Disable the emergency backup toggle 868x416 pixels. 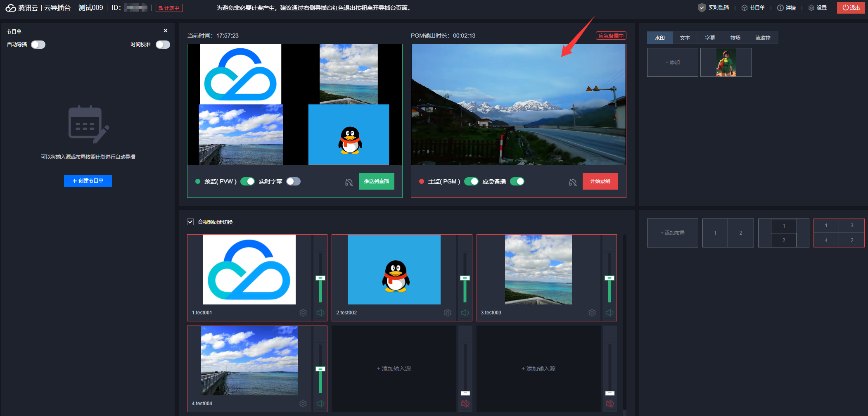click(x=517, y=181)
